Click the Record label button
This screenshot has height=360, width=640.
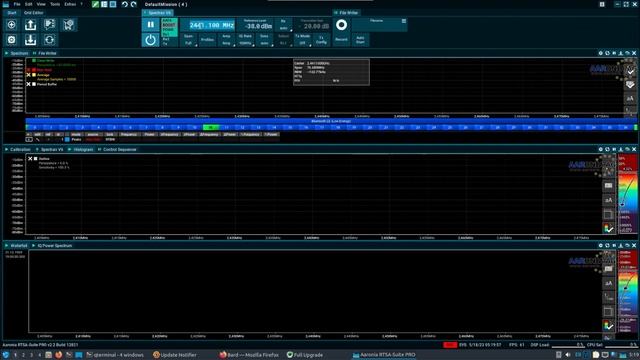(341, 40)
